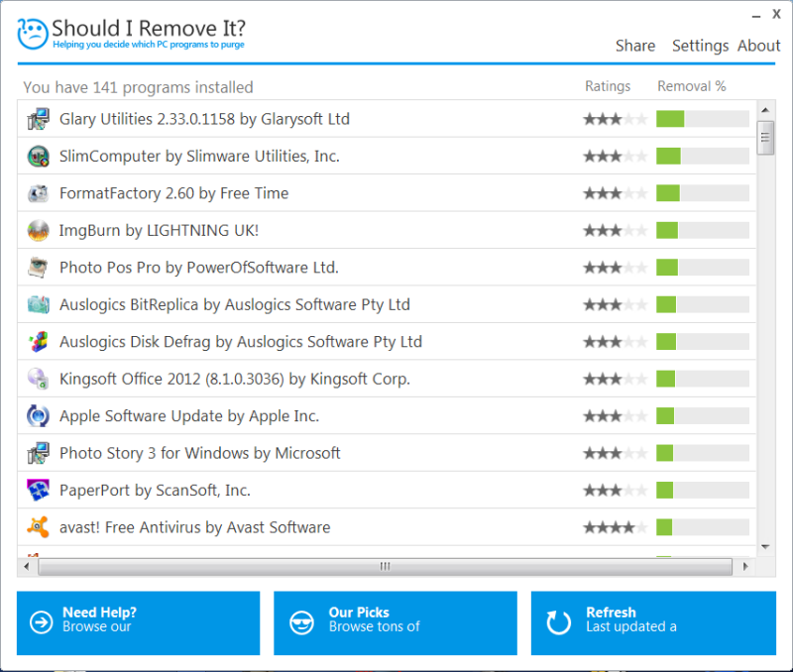Select the ImgBurn flame icon
793x672 pixels.
click(38, 231)
